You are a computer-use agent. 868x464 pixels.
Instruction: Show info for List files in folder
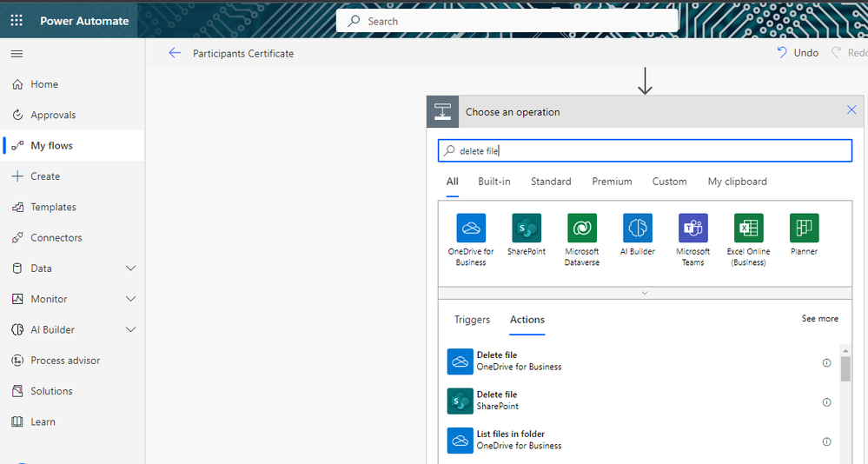point(826,441)
